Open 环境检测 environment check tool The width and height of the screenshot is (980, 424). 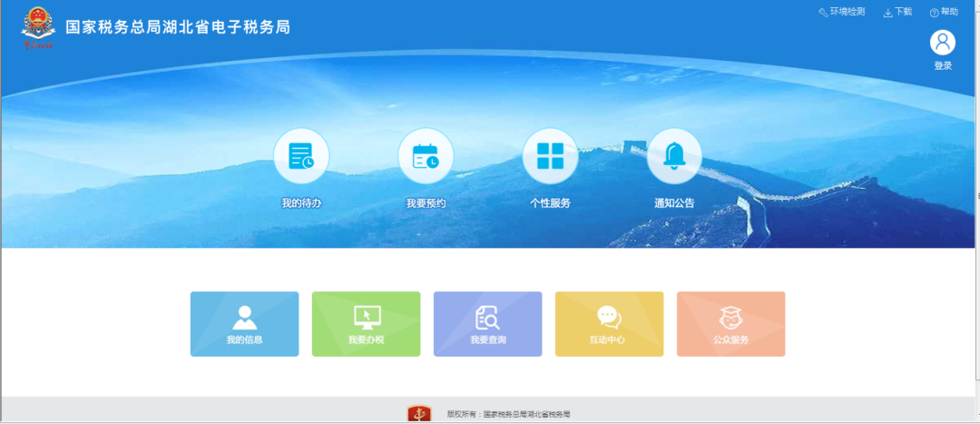841,12
